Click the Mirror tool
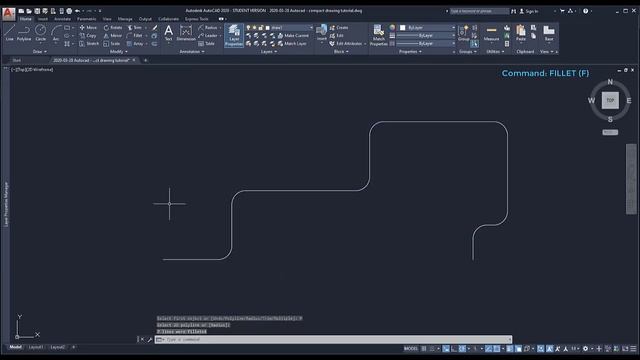 coord(113,36)
